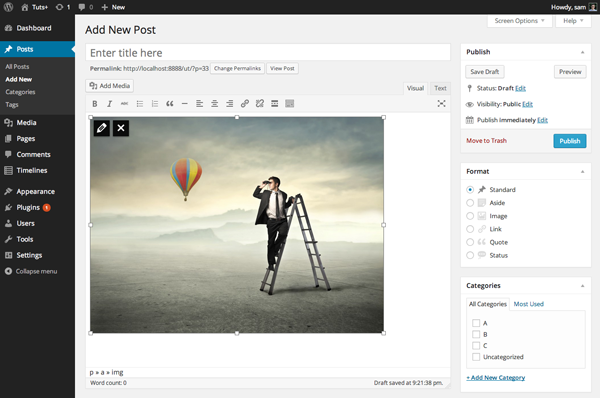The image size is (600, 398).
Task: Toggle italic formatting in editor toolbar
Action: point(109,104)
